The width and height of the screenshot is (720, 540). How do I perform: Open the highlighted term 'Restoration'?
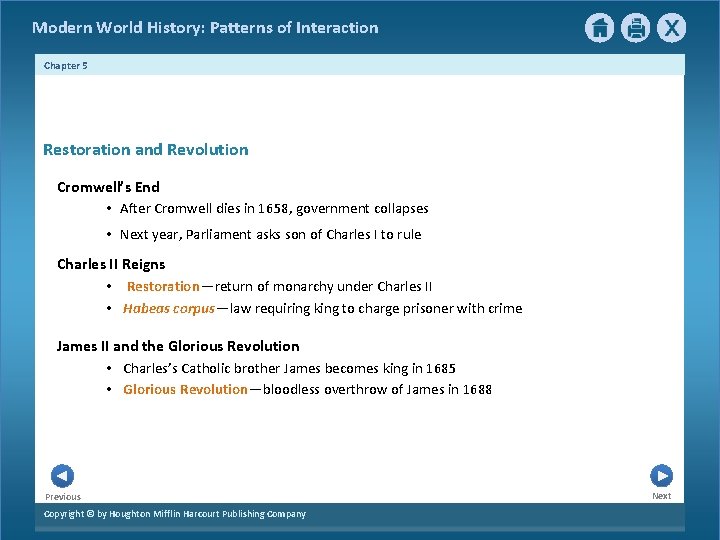point(163,287)
